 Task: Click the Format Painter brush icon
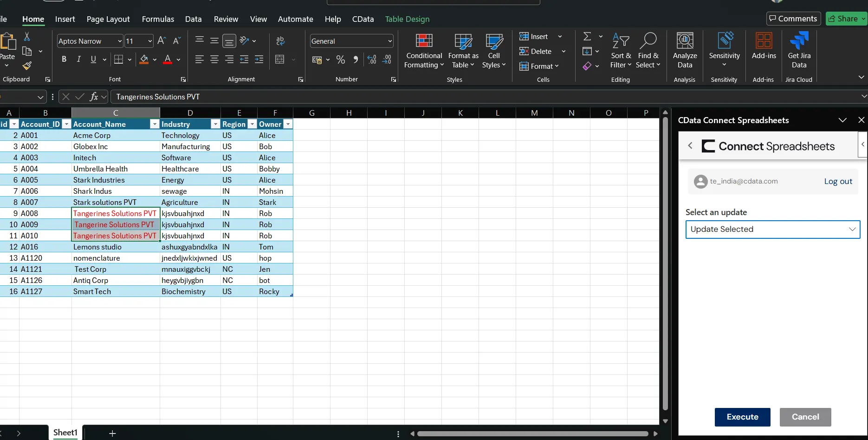pos(27,66)
